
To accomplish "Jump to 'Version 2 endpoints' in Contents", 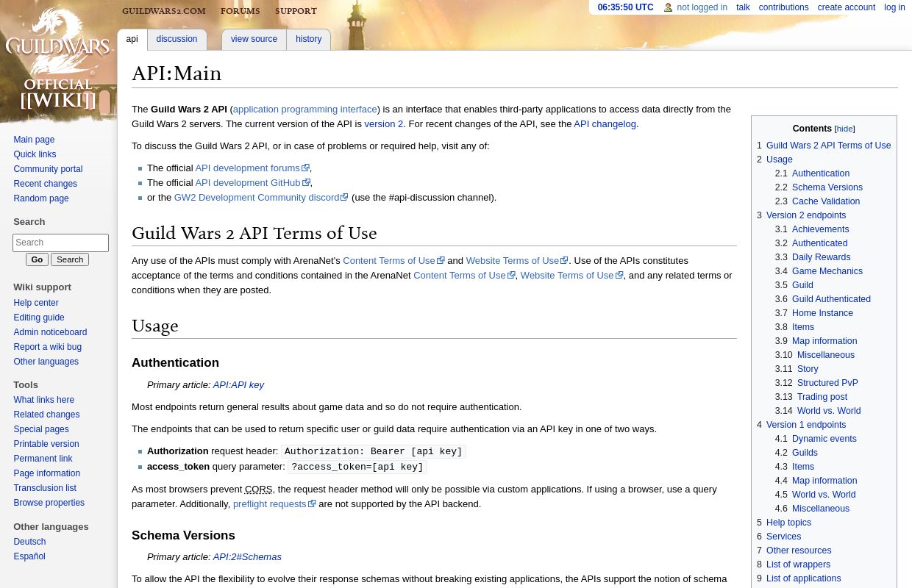I will [806, 215].
